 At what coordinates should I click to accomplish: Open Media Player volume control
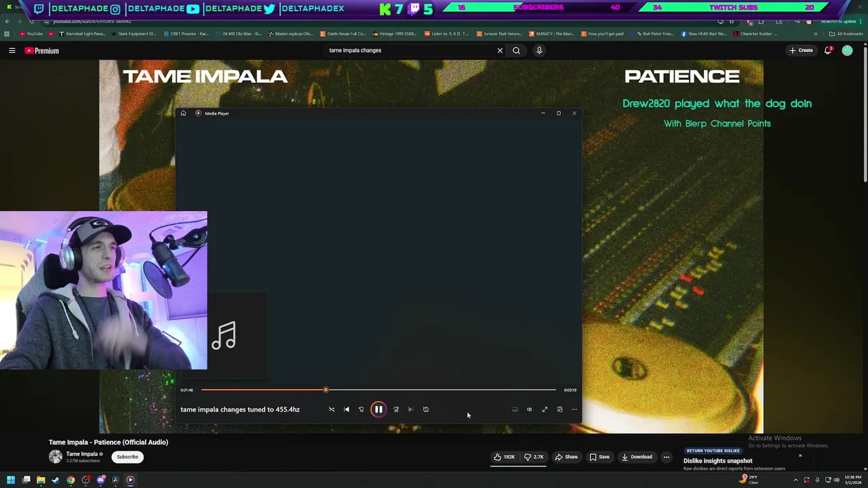(530, 409)
